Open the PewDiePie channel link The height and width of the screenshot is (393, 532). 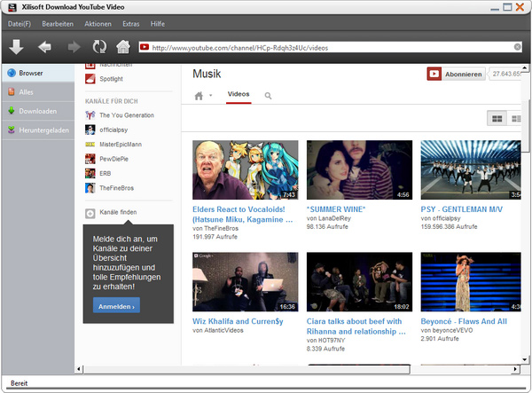[x=113, y=159]
